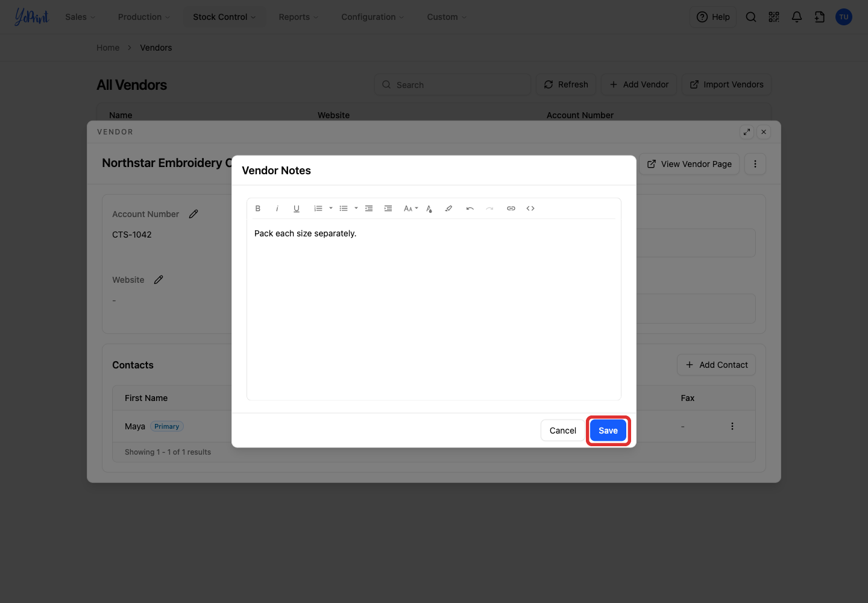The image size is (868, 603).
Task: Open the Production menu
Action: tap(144, 17)
